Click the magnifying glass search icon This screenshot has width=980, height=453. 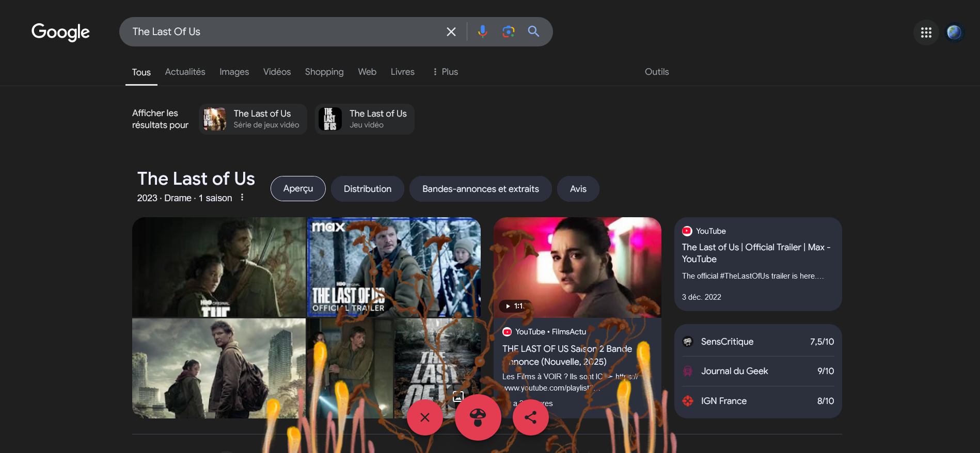pyautogui.click(x=533, y=31)
